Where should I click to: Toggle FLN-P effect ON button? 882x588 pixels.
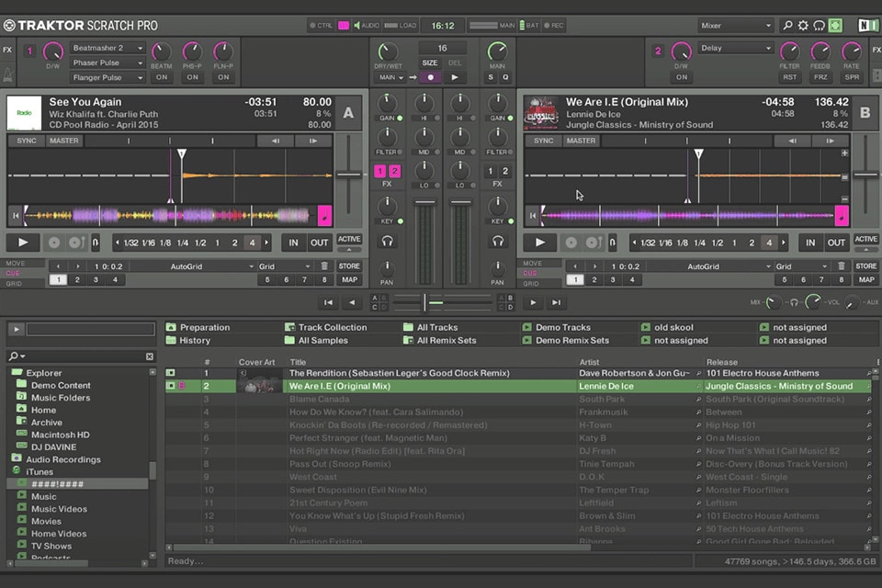tap(223, 77)
